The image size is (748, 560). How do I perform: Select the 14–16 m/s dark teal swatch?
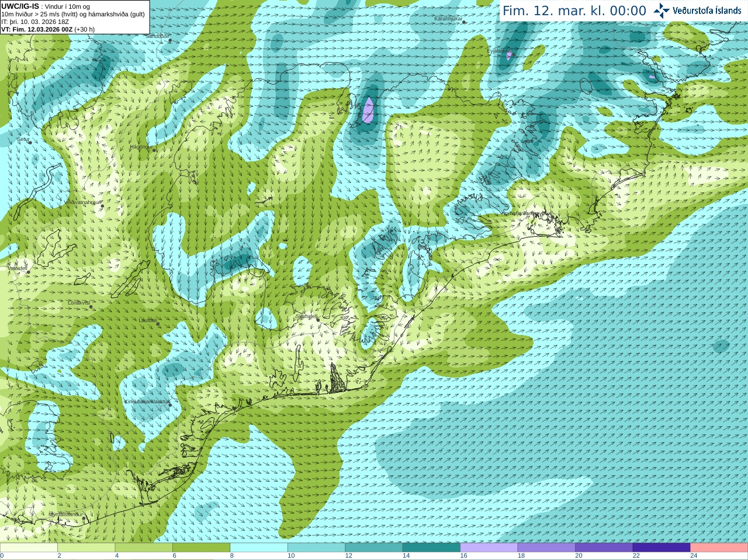click(x=431, y=548)
